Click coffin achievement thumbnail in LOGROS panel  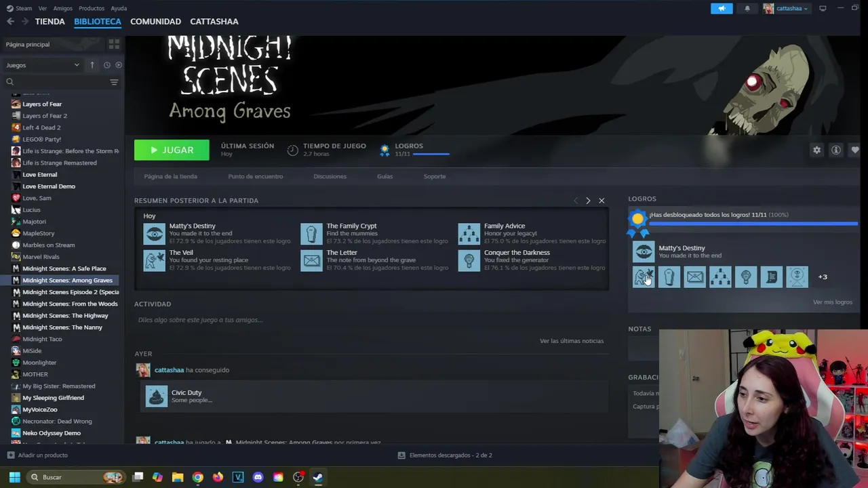click(669, 277)
